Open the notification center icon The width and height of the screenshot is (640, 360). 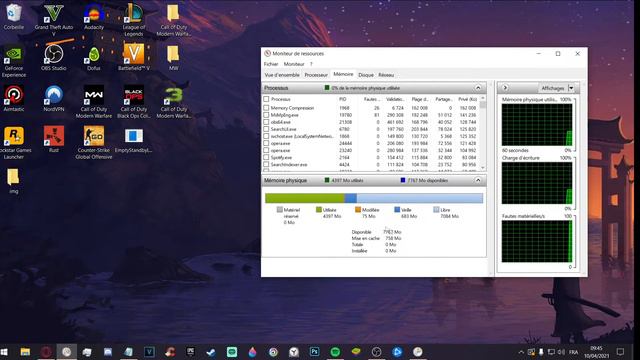620,352
